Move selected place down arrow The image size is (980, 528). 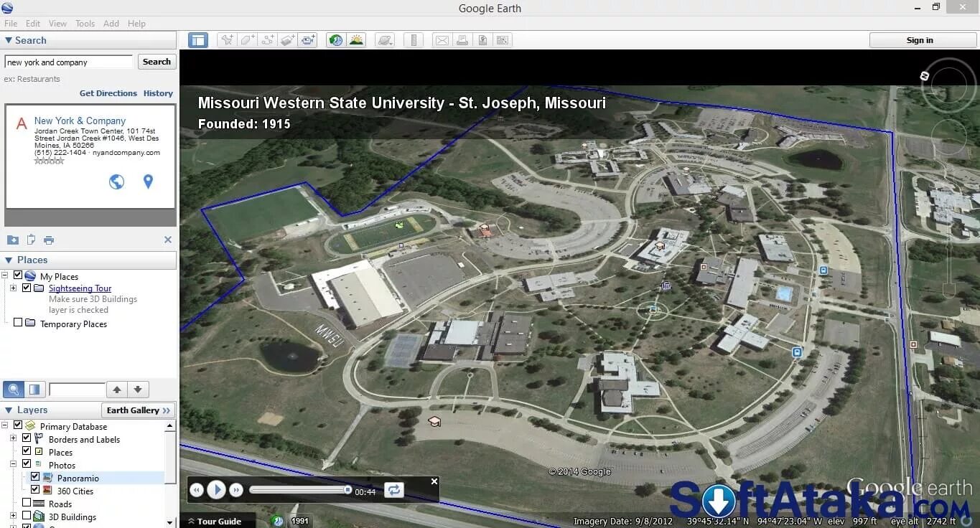coord(138,390)
